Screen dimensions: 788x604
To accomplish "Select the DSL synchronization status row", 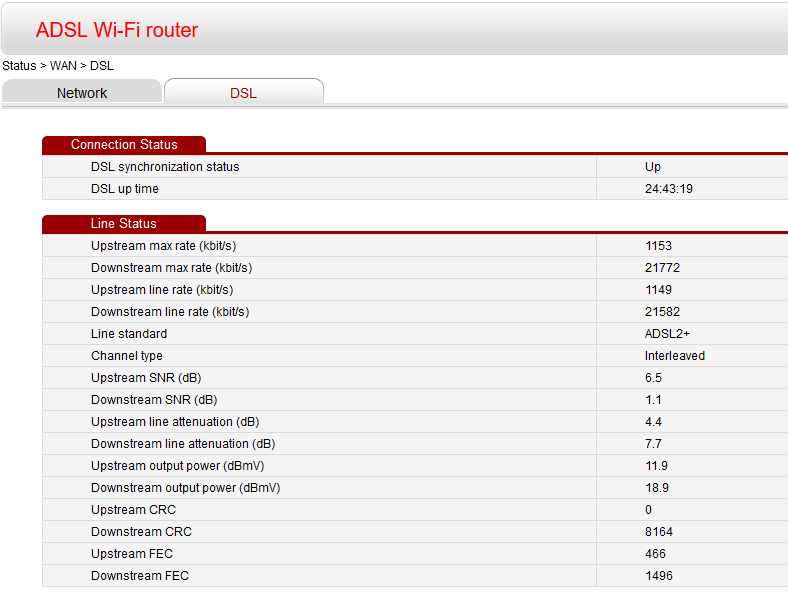I will [x=165, y=167].
